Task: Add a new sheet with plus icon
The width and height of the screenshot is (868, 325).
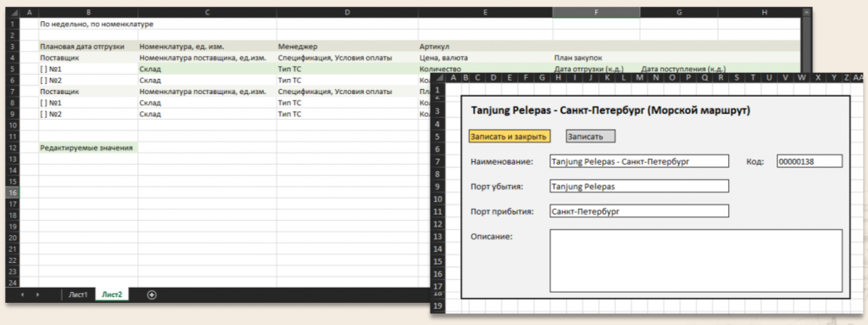Action: tap(152, 295)
